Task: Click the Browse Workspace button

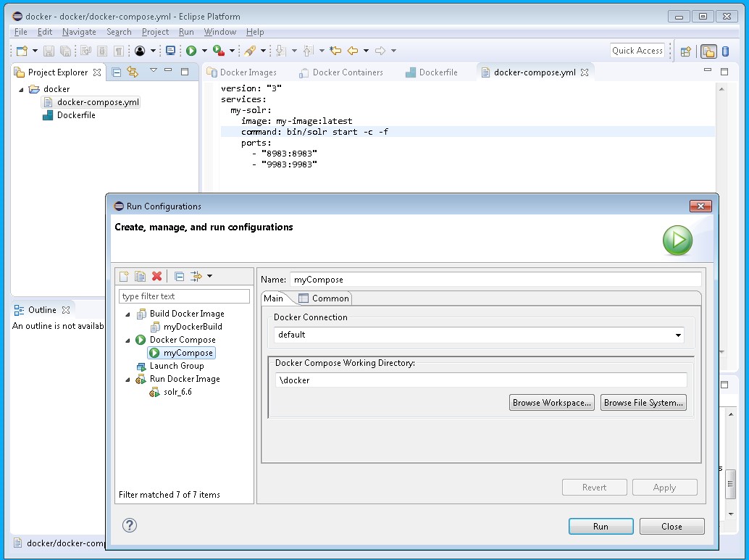Action: [552, 403]
